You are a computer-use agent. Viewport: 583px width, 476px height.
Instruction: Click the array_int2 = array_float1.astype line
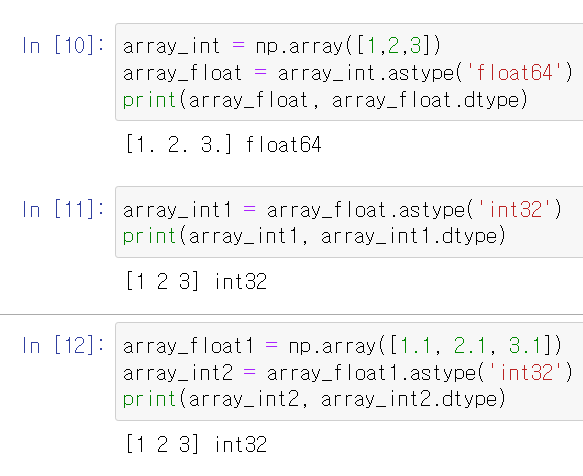coord(348,373)
